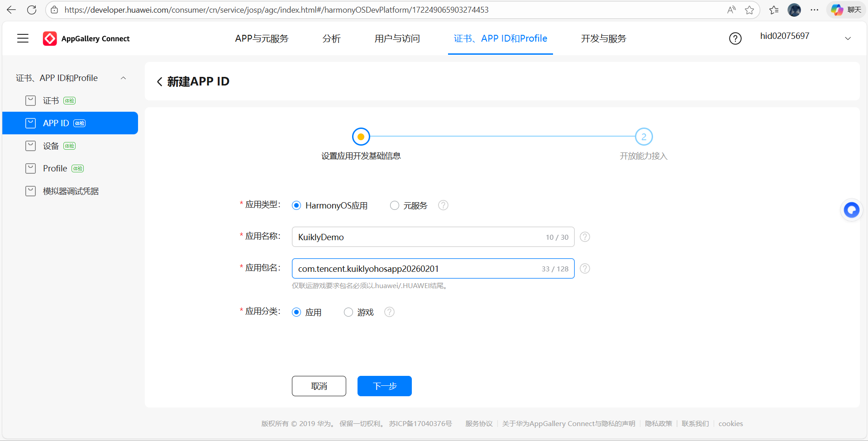Click the help icon beside 元服务 option
Image resolution: width=868 pixels, height=441 pixels.
coord(443,205)
